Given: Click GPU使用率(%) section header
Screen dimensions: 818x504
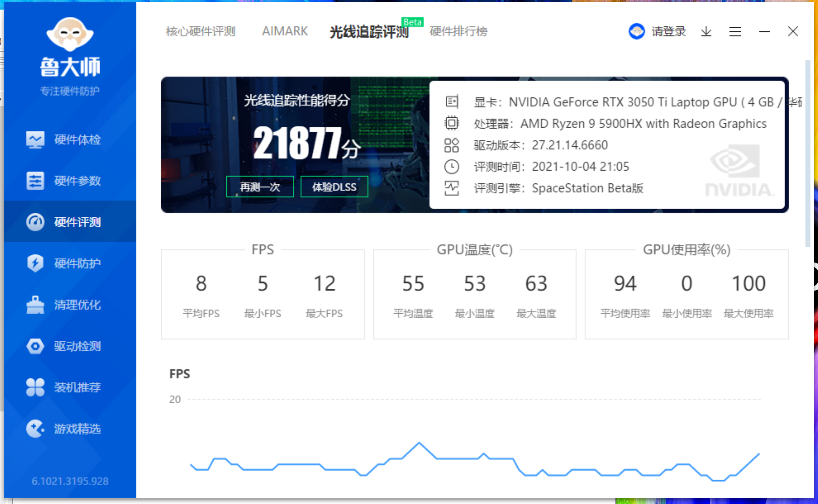Looking at the screenshot, I should 687,250.
